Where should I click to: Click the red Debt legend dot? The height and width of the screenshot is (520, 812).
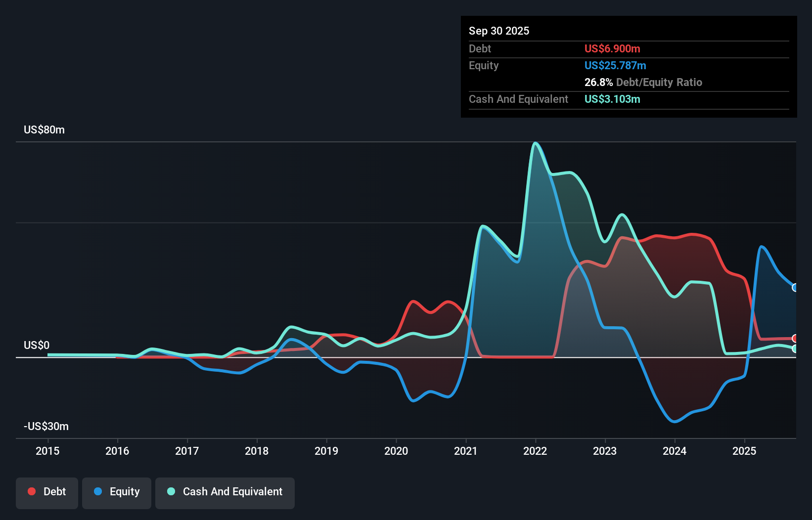(x=32, y=491)
